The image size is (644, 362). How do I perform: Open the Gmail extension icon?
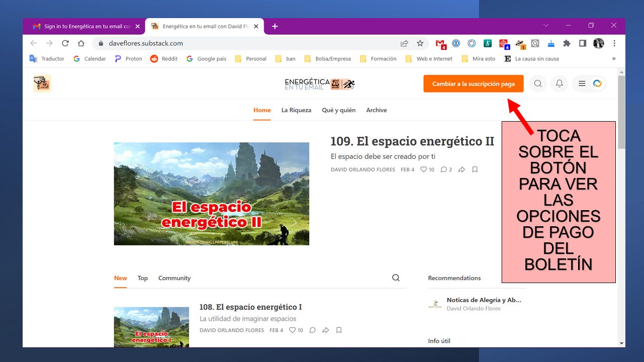click(441, 44)
